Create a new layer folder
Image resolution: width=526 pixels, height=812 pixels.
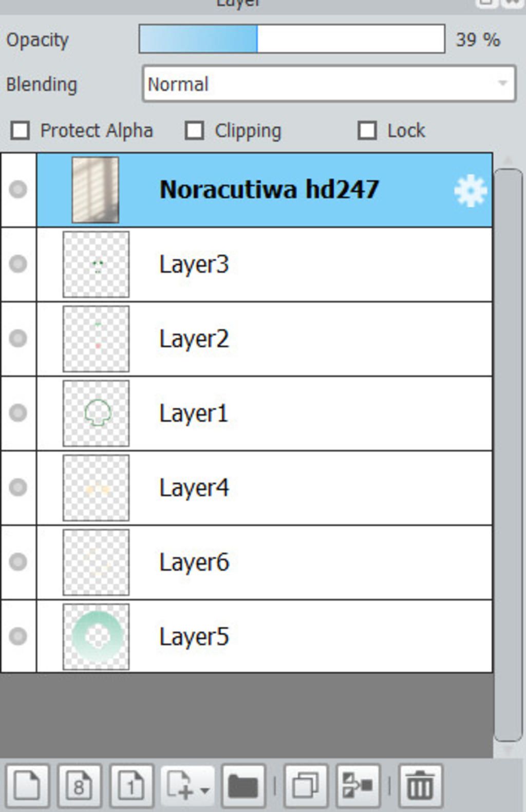[x=243, y=785]
